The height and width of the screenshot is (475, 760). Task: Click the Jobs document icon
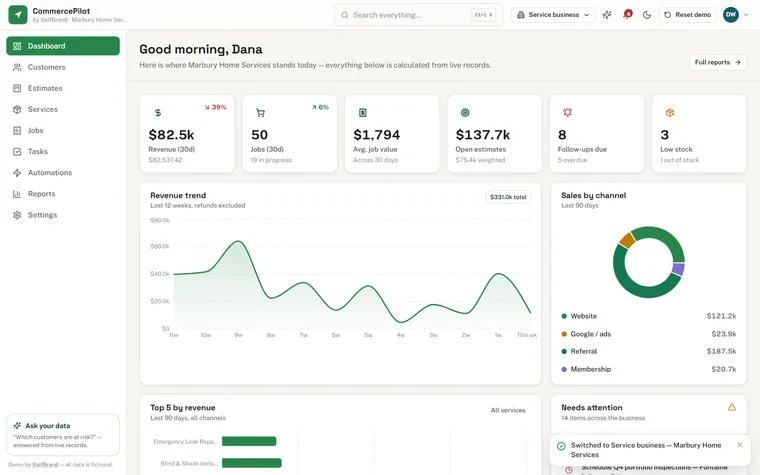point(17,130)
